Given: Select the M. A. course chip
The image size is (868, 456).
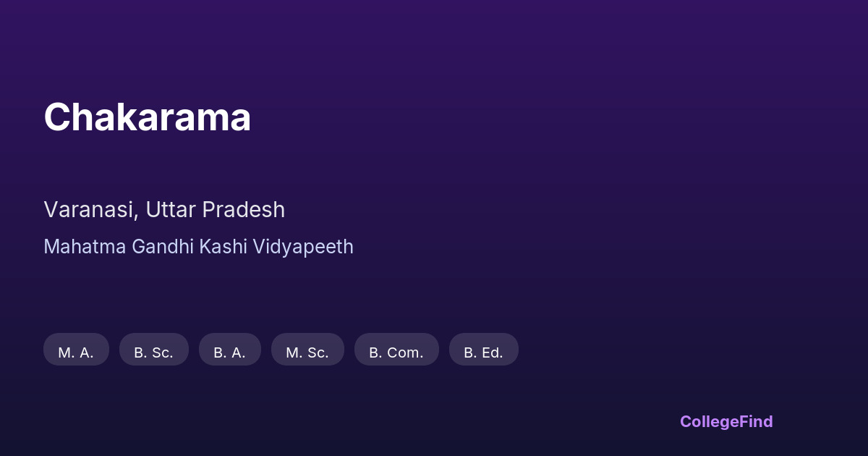Looking at the screenshot, I should [76, 352].
